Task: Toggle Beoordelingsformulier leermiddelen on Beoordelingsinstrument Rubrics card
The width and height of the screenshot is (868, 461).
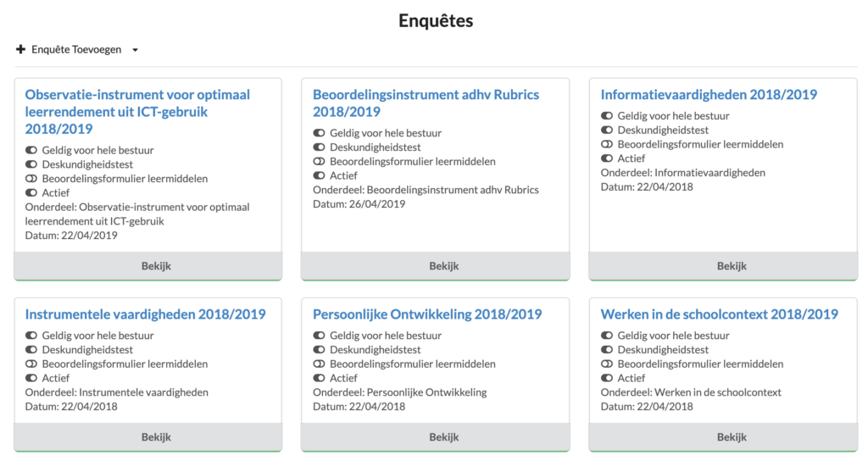Action: (x=319, y=162)
